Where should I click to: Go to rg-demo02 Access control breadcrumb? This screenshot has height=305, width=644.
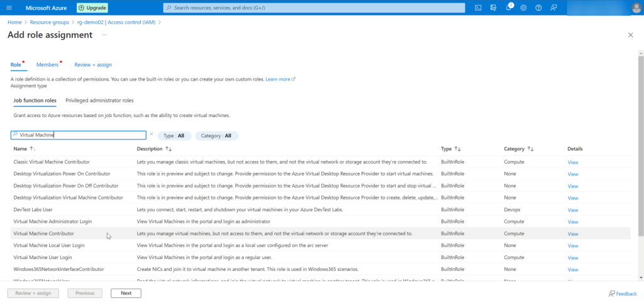click(x=116, y=22)
